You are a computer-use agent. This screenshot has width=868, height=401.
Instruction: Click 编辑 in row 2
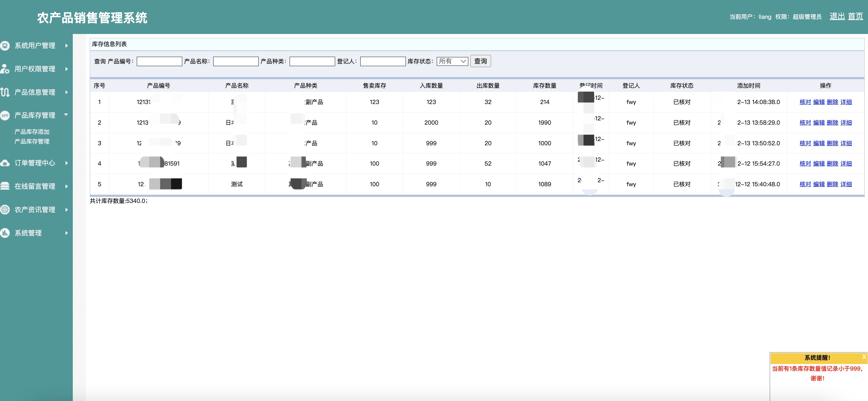(819, 123)
